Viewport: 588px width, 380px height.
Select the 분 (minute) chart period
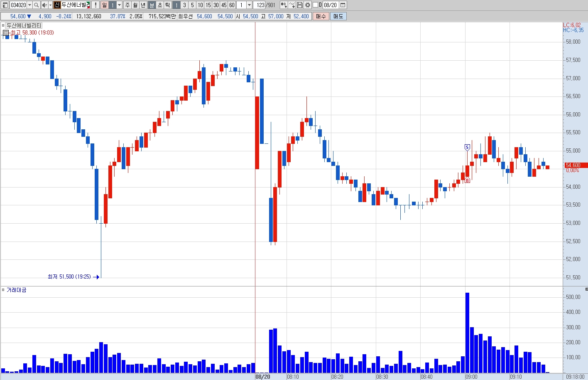point(152,5)
